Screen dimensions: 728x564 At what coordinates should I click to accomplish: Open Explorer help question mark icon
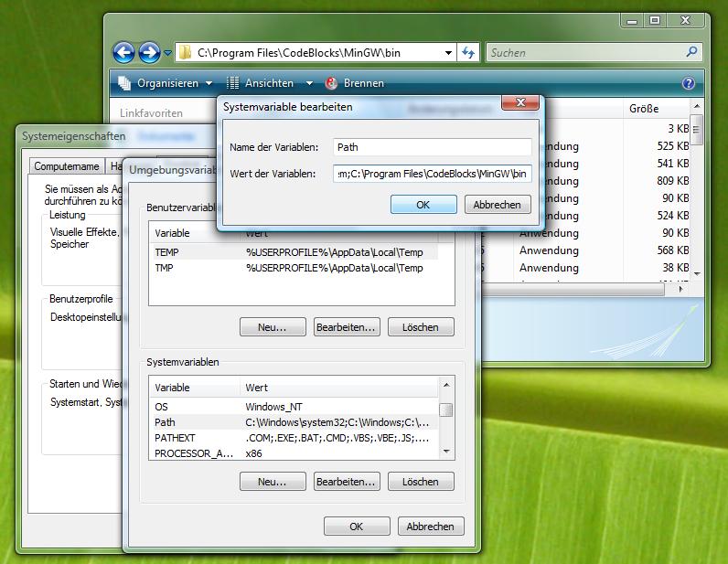pyautogui.click(x=689, y=83)
